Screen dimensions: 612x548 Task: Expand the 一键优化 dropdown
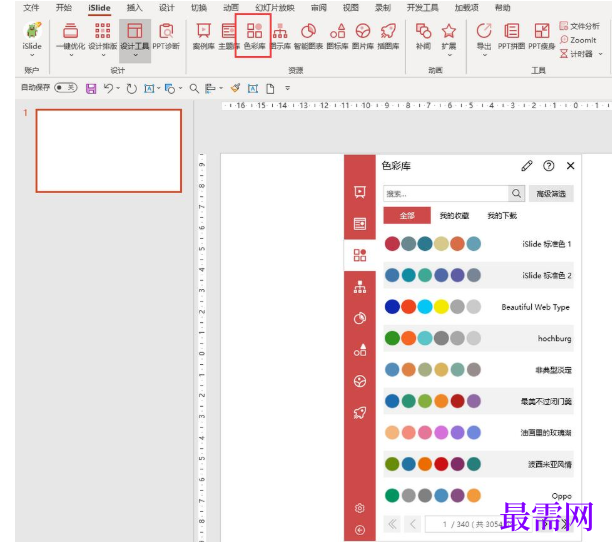[71, 55]
